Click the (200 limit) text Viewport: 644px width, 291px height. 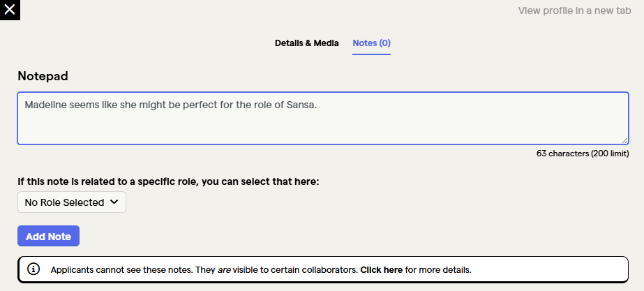coord(610,154)
